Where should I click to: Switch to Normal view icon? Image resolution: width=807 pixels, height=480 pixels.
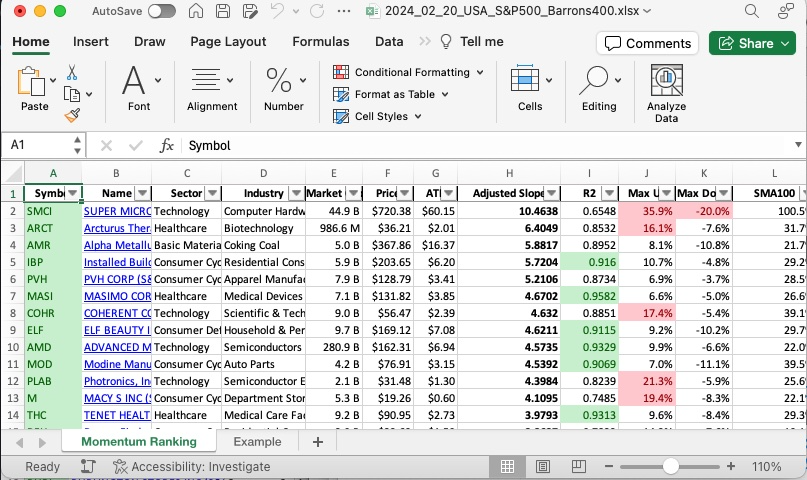click(x=507, y=467)
